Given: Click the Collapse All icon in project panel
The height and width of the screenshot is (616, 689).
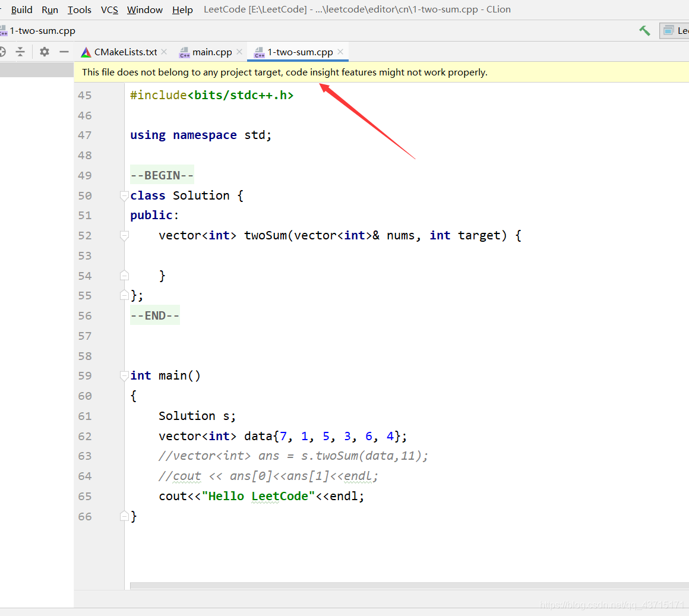Looking at the screenshot, I should [x=20, y=52].
